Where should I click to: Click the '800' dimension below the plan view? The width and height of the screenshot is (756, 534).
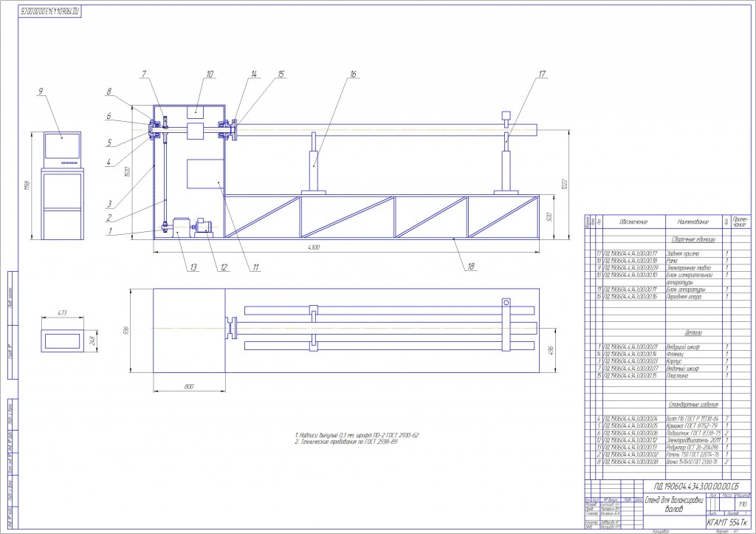tap(189, 386)
